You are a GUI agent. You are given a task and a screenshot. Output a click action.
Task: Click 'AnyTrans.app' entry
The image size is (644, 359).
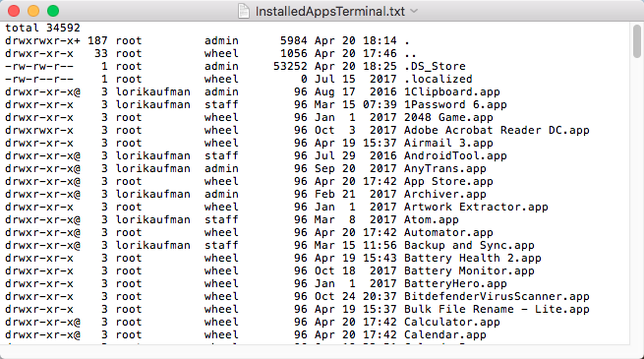point(445,168)
